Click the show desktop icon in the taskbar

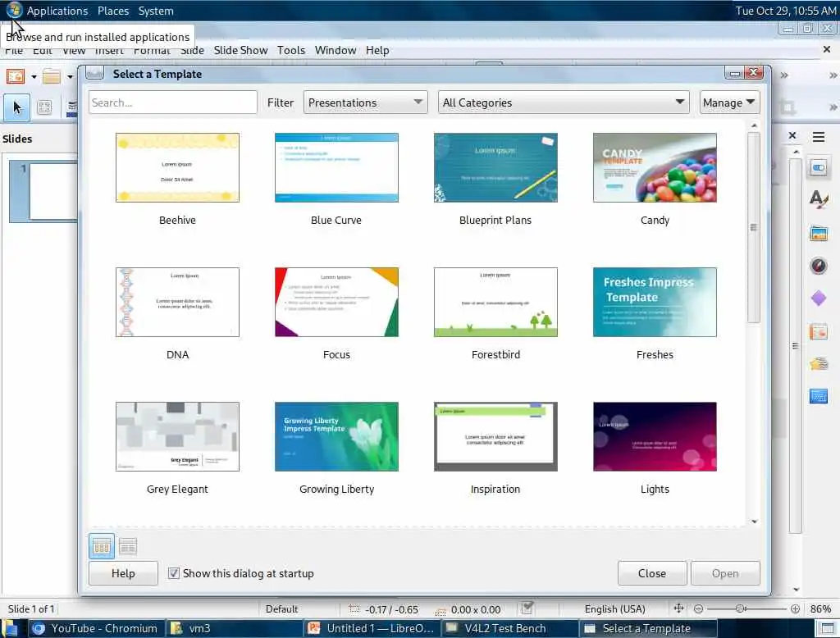coord(10,628)
